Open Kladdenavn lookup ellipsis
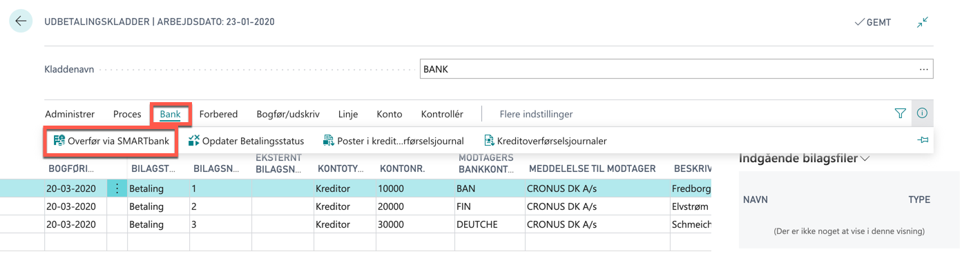The image size is (980, 274). pyautogui.click(x=923, y=69)
